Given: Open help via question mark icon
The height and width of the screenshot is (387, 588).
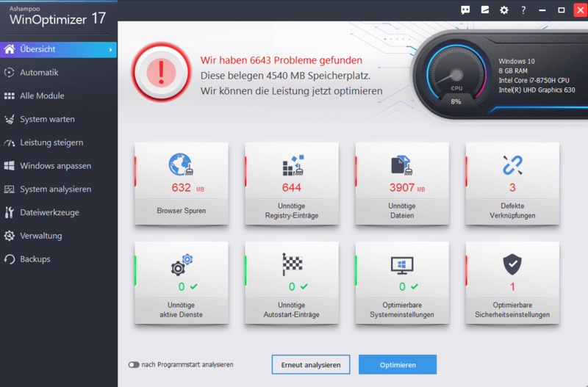Looking at the screenshot, I should (x=523, y=10).
